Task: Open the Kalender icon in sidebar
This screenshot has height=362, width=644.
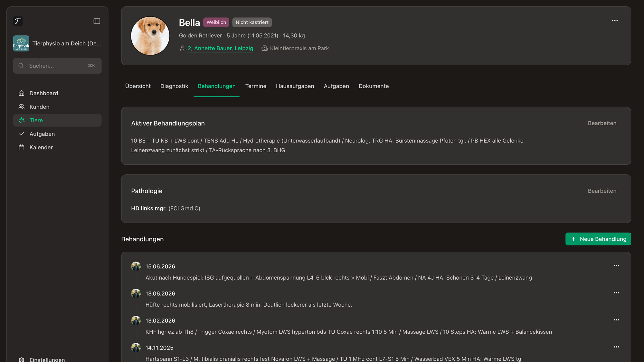Action: pos(22,147)
